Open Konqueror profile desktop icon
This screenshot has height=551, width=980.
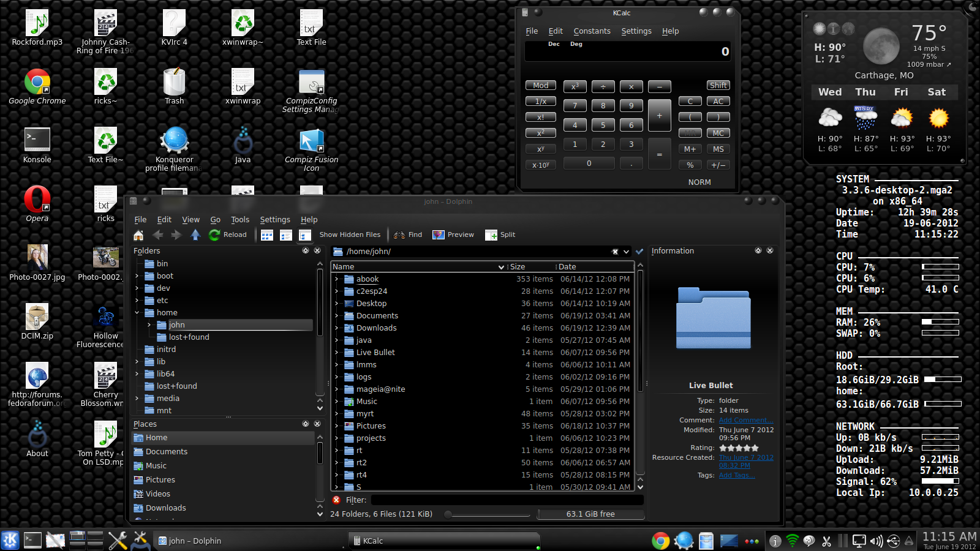pos(175,150)
